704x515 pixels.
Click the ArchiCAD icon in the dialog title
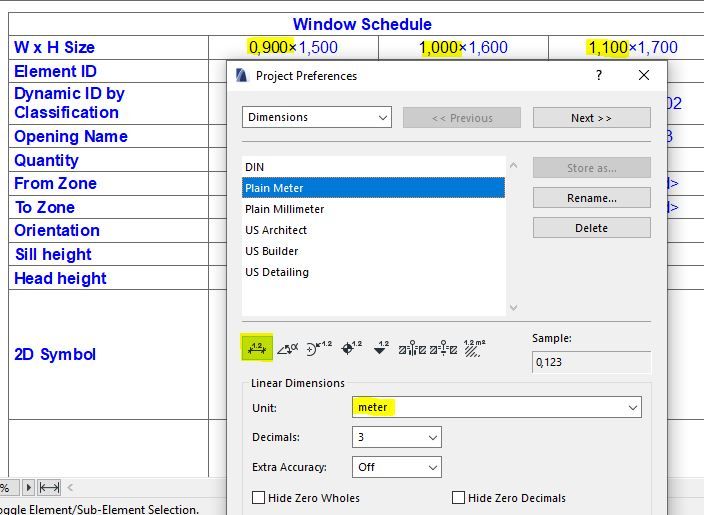242,75
